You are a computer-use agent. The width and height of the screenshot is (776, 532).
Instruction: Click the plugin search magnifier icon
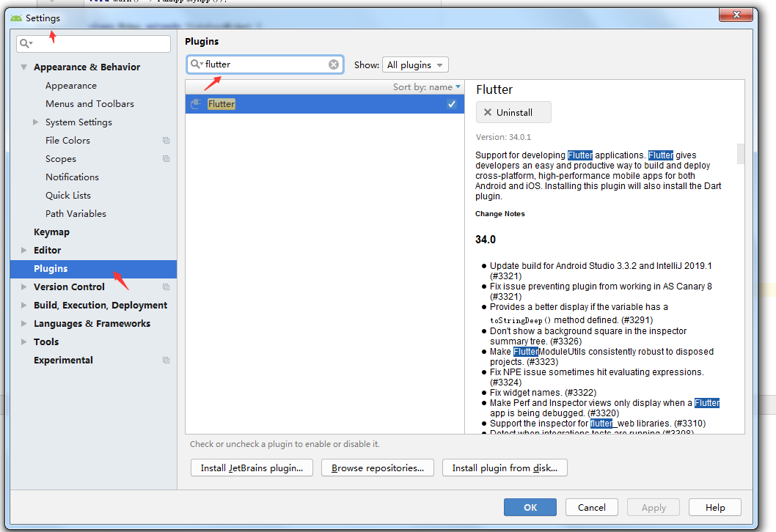(x=197, y=64)
